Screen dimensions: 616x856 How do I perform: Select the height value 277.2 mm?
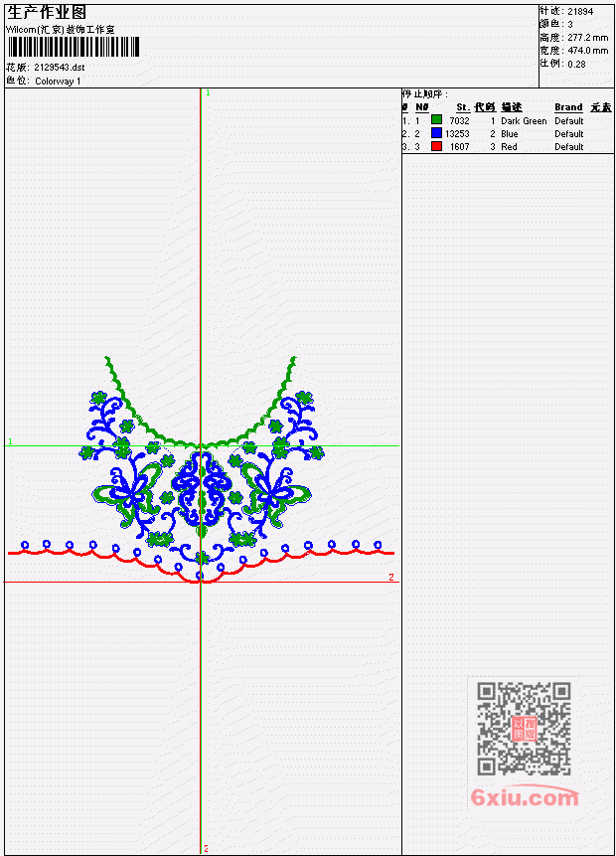(587, 38)
